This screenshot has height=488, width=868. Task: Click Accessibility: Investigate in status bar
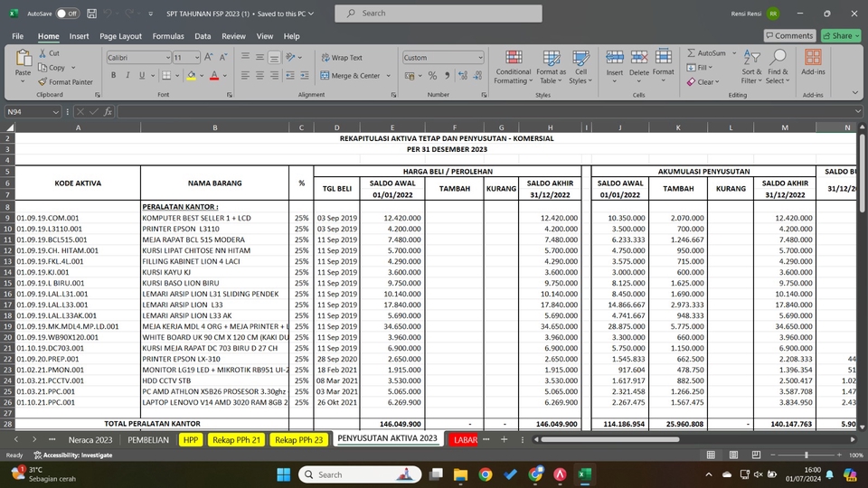[72, 455]
